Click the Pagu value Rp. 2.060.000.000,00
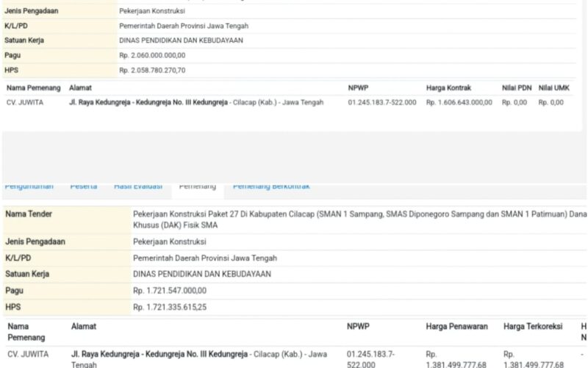Screen dimensions: 588x368 click(x=152, y=55)
